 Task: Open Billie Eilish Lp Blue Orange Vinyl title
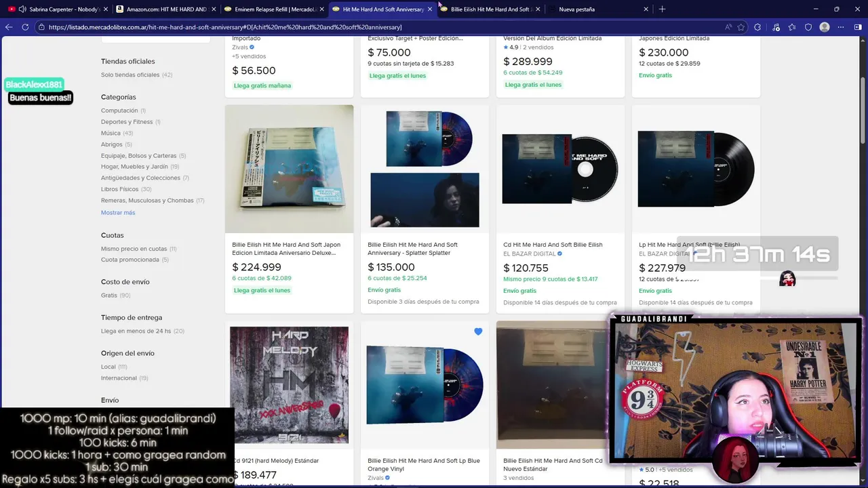tap(424, 464)
